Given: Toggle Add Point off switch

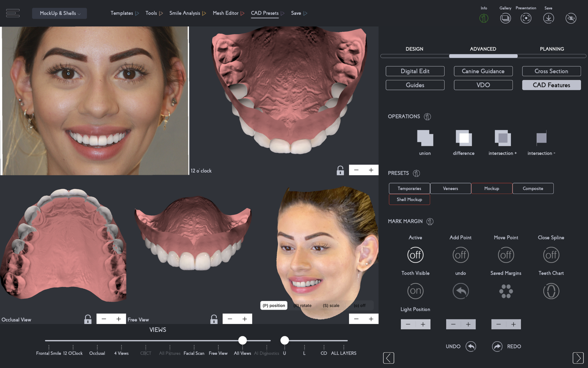Looking at the screenshot, I should pos(461,255).
